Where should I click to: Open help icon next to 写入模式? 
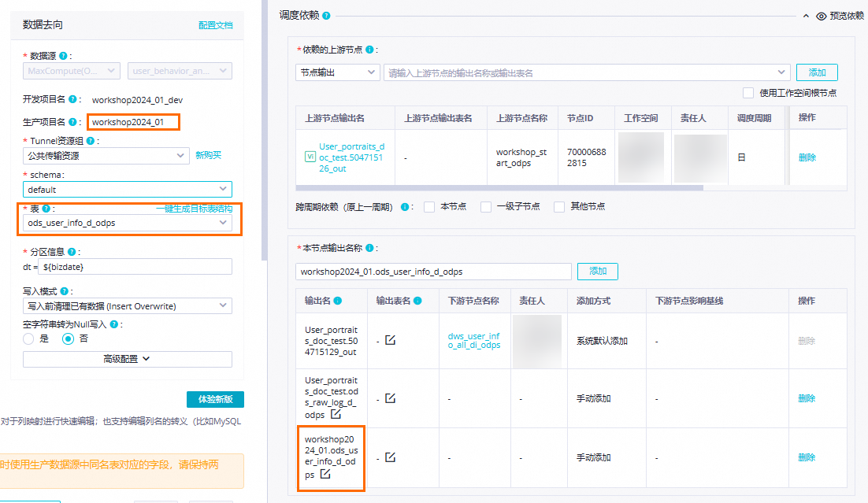(65, 291)
